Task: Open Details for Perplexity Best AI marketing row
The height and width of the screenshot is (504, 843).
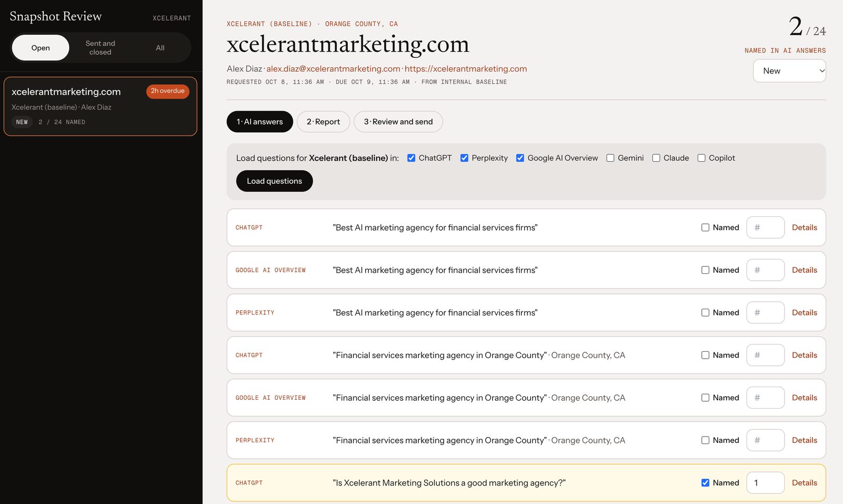Action: [x=805, y=313]
